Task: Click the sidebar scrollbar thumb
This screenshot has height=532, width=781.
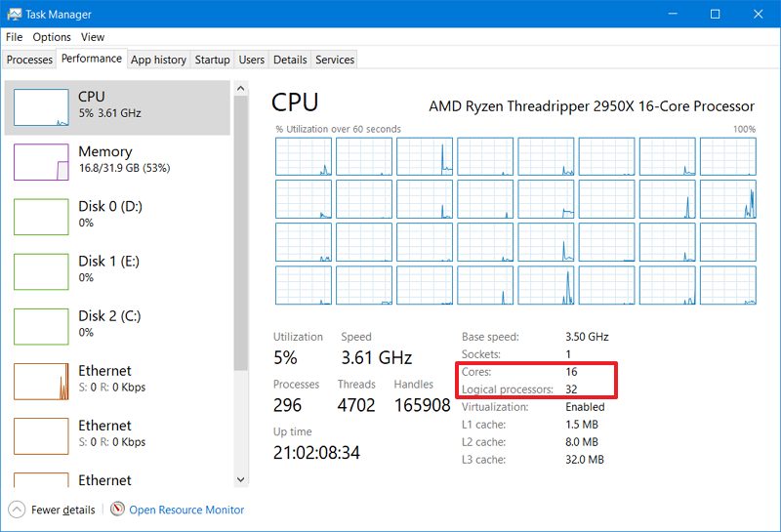Action: pos(240,233)
